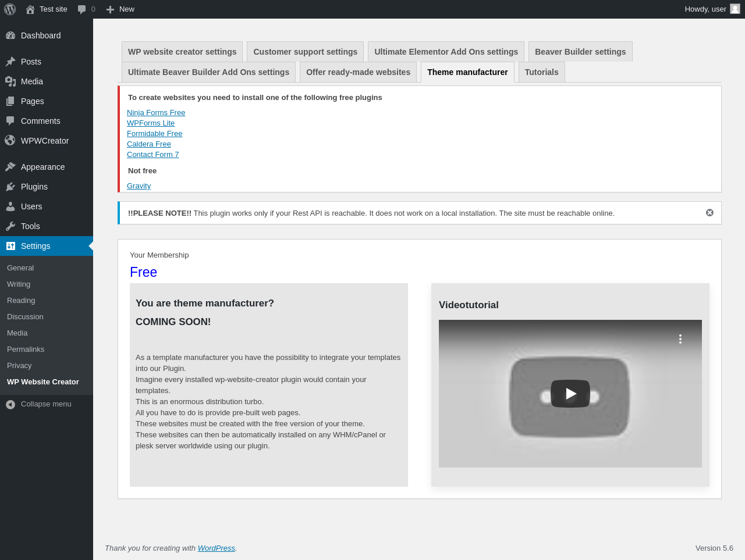Open Offer ready-made websites tab

pyautogui.click(x=358, y=72)
